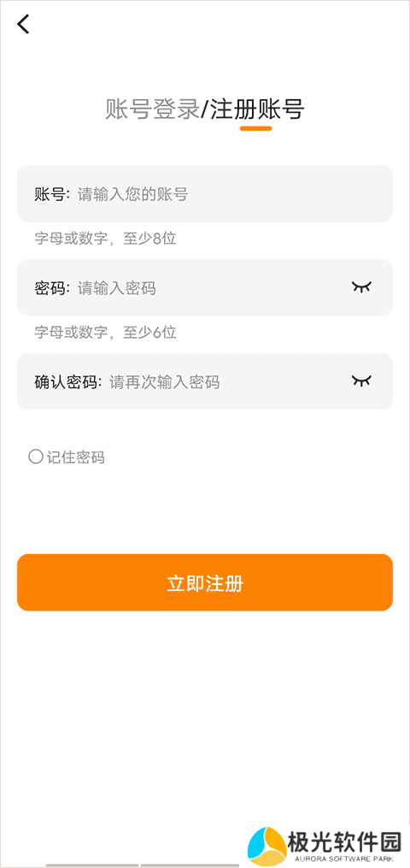Focus the 请输入您的账号 input field
Viewport: 410px width, 868px height.
[x=205, y=193]
